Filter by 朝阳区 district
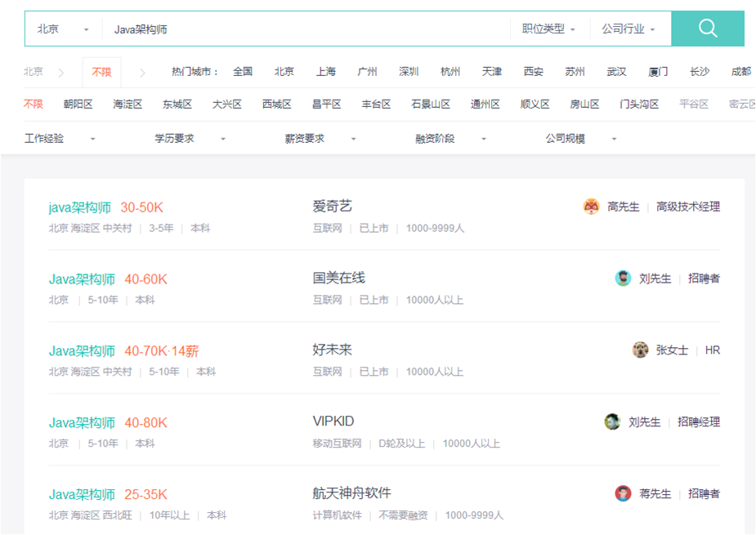This screenshot has height=535, width=756. point(78,104)
